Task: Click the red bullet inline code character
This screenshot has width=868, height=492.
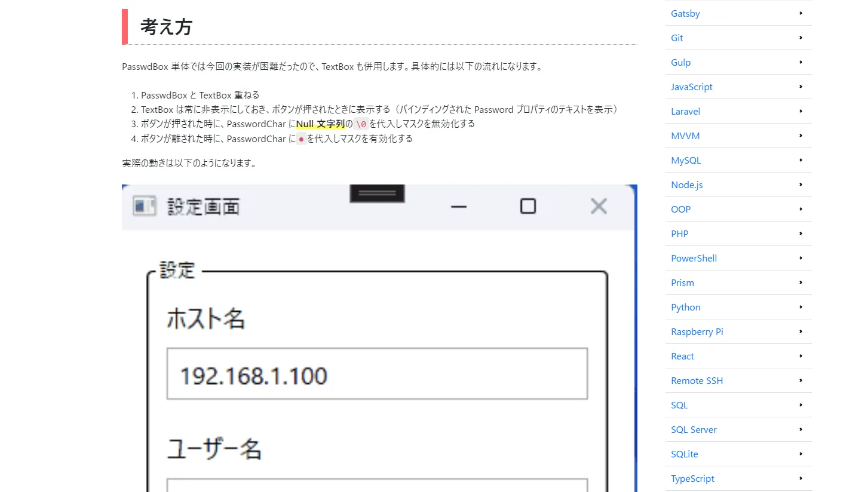Action: [x=301, y=139]
